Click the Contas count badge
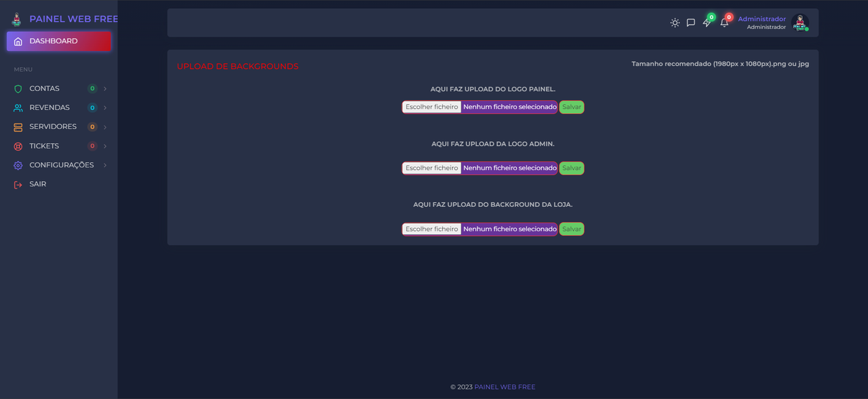Screen dimensions: 868x399 (x=92, y=89)
